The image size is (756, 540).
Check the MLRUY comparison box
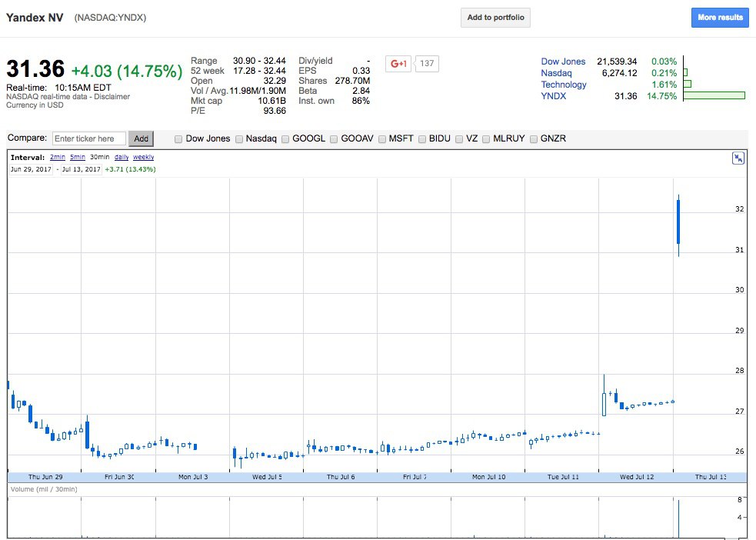(x=487, y=139)
